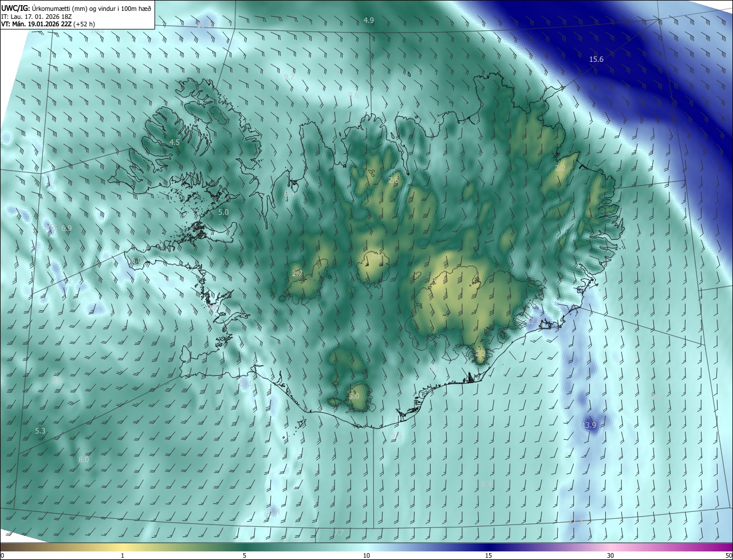Screen dimensions: 733x560
Task: Click the dark blue colorbar segment near 15
Action: tap(488, 547)
